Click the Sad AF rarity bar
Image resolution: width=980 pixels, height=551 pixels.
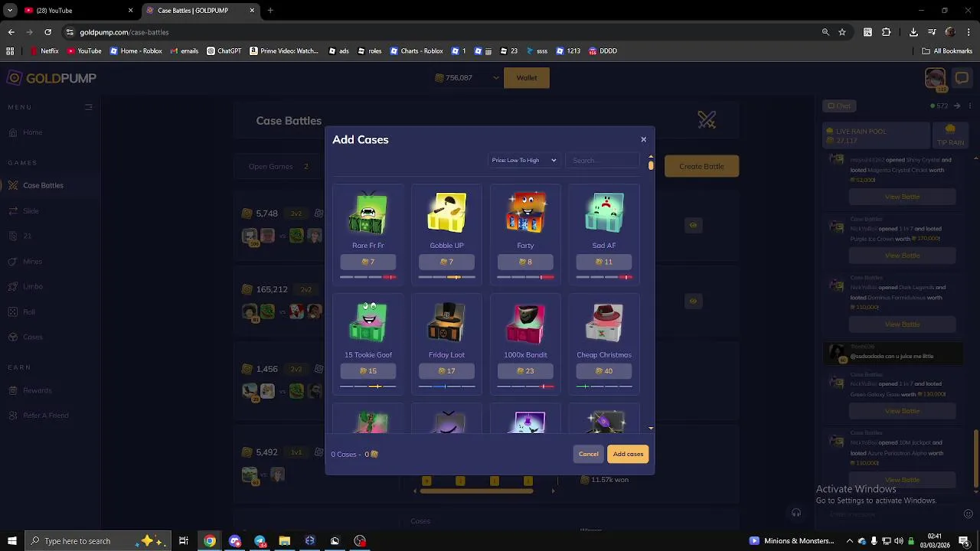point(604,277)
